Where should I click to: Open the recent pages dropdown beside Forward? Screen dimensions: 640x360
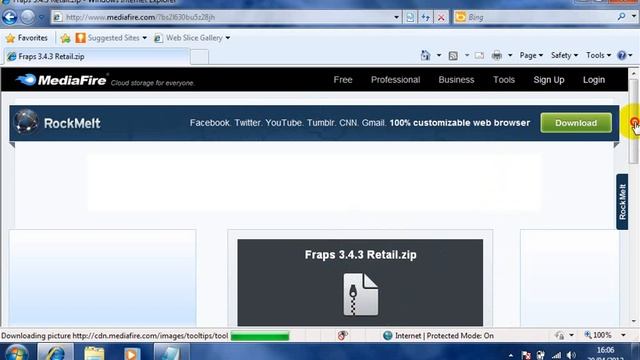click(x=41, y=18)
